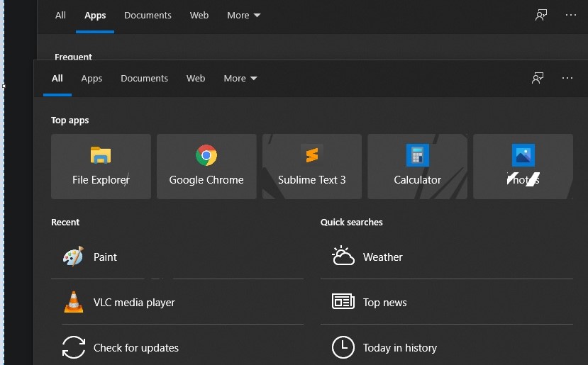Run Today in history quick search
The width and height of the screenshot is (588, 365).
(x=447, y=347)
